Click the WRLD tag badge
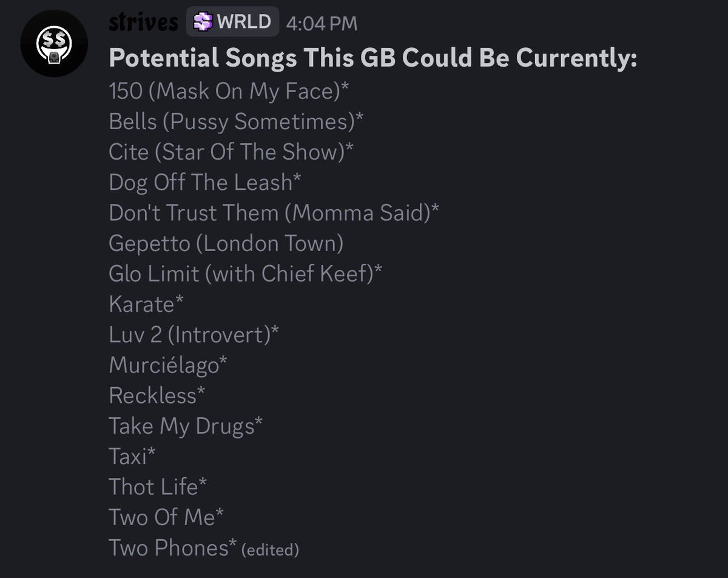This screenshot has width=728, height=578. (232, 22)
